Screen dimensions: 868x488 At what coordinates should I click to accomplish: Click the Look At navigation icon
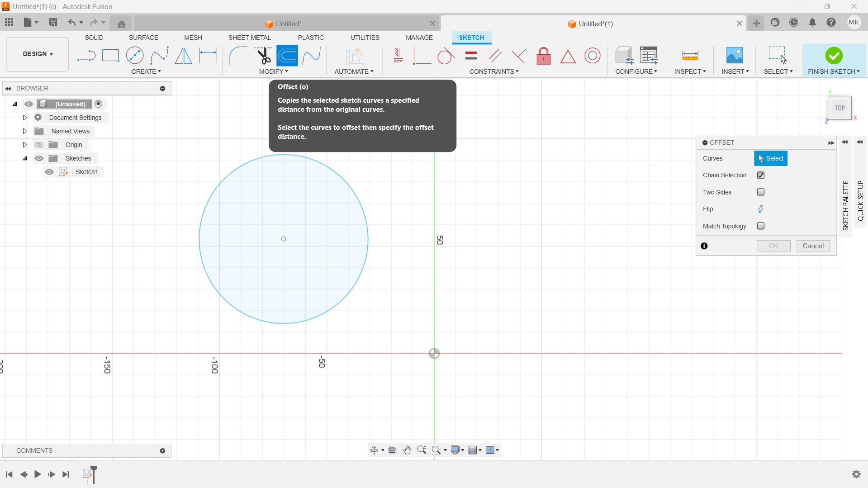[393, 450]
